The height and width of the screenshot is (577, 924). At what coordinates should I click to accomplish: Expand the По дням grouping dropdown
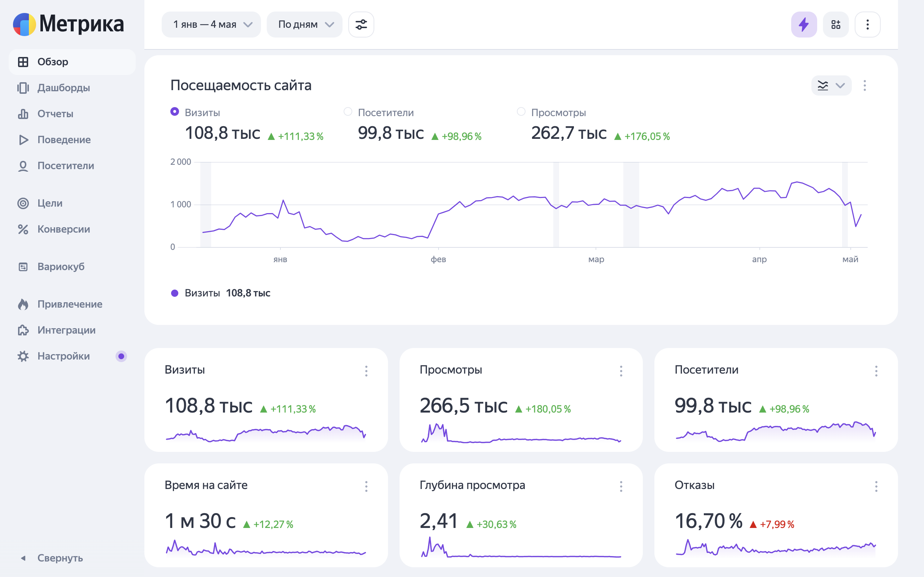pyautogui.click(x=304, y=25)
